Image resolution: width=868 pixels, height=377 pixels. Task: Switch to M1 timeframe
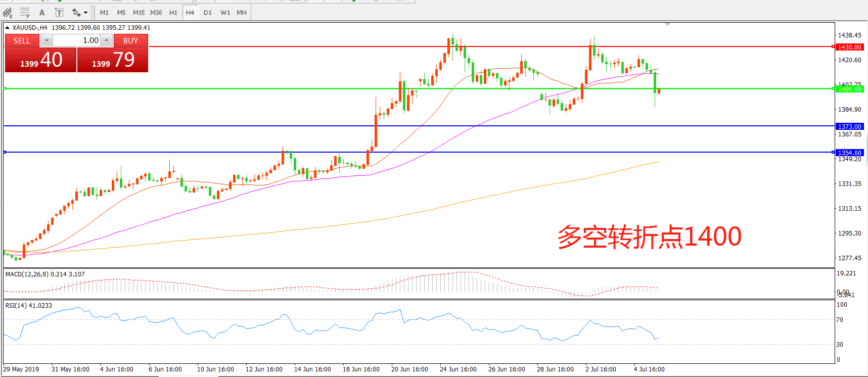click(104, 13)
